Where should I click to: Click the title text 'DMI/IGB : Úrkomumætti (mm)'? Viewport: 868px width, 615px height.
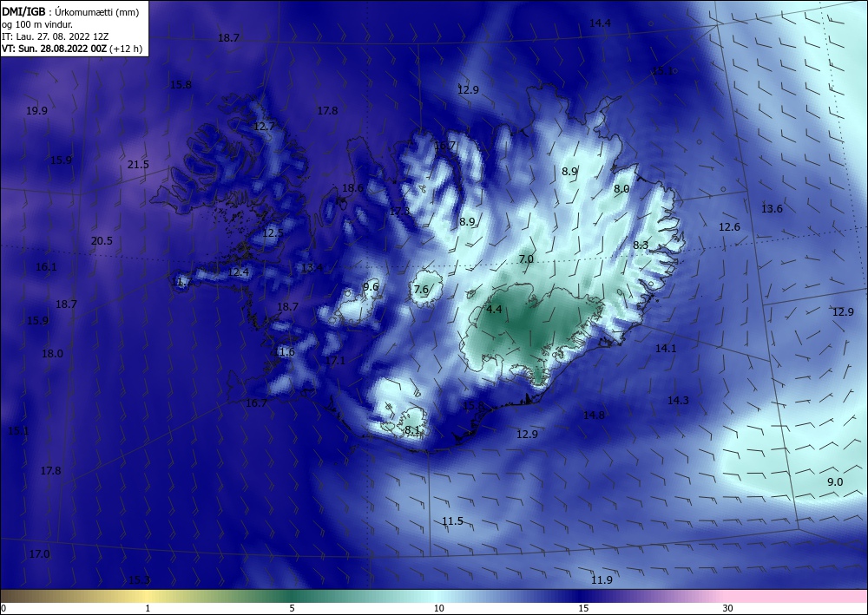[x=70, y=11]
